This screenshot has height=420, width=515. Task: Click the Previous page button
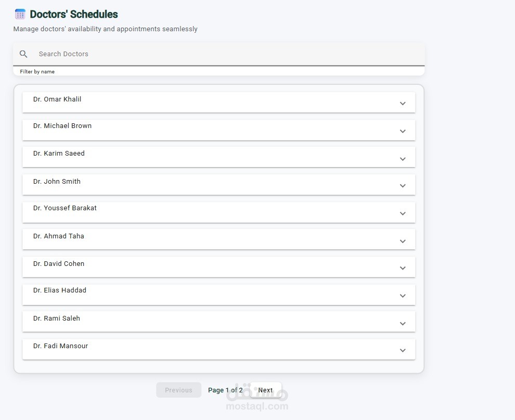pos(178,390)
